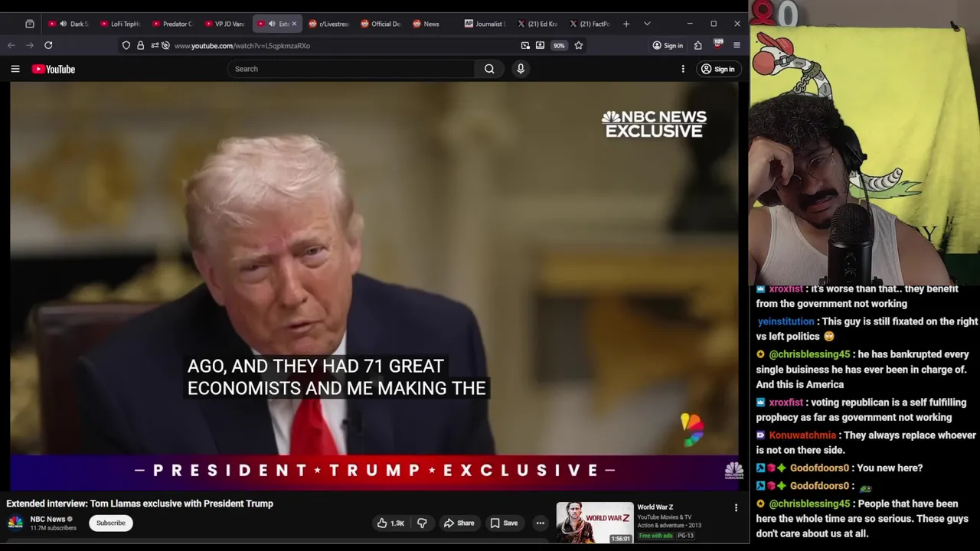Open tracking protection shield in address bar
Viewport: 980px width, 551px height.
pyautogui.click(x=126, y=45)
